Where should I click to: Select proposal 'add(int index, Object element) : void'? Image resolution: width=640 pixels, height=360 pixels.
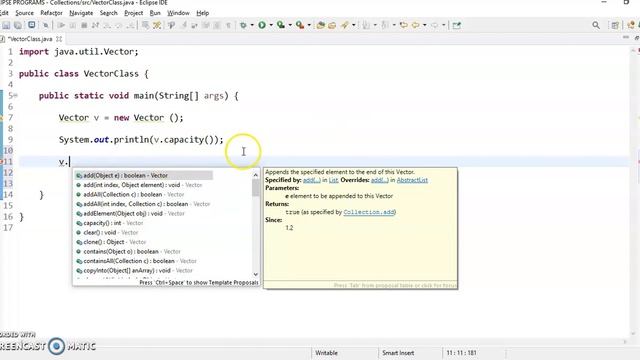[139, 185]
